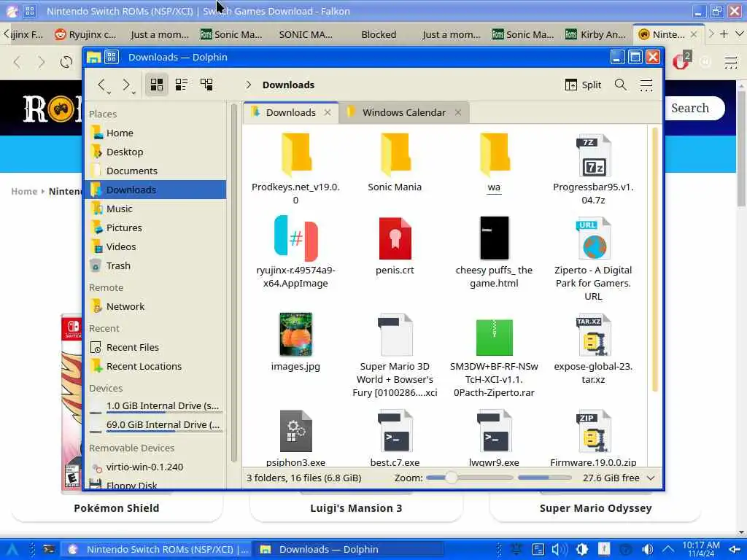Select the Ziperto URL shortcut file
Screen dimensions: 747x560
tap(593, 259)
